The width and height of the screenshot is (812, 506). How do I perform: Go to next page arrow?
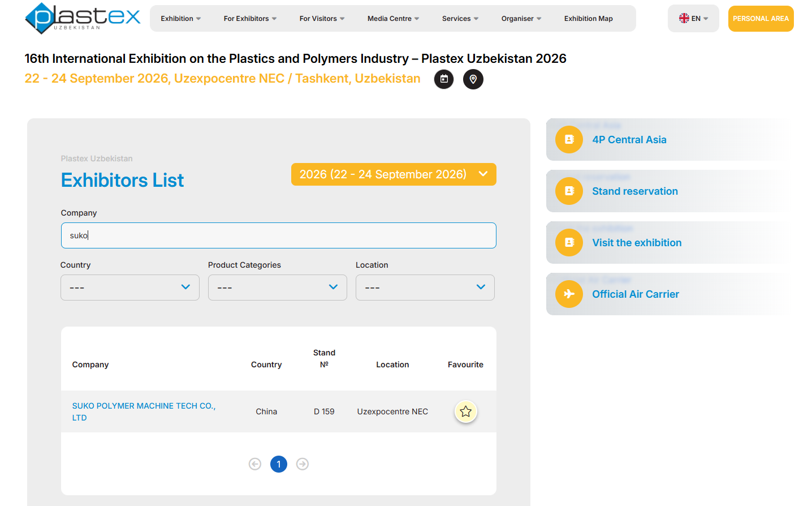pyautogui.click(x=303, y=464)
